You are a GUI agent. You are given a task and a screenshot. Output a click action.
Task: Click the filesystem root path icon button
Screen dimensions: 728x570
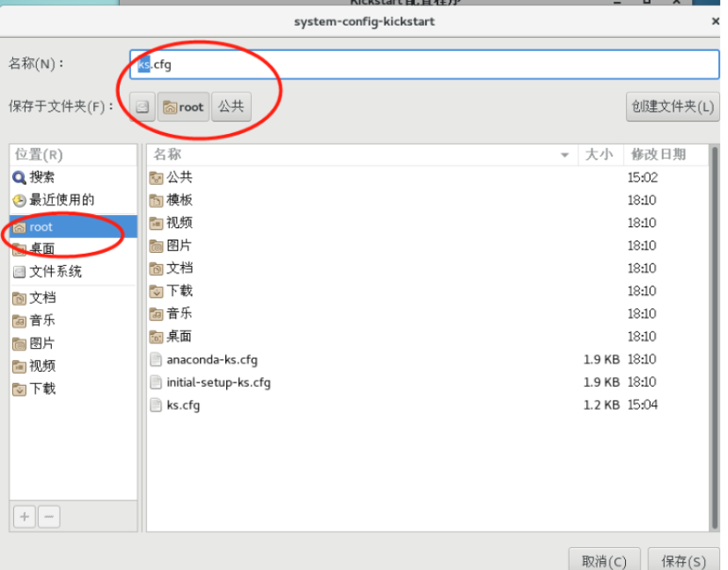coord(142,107)
